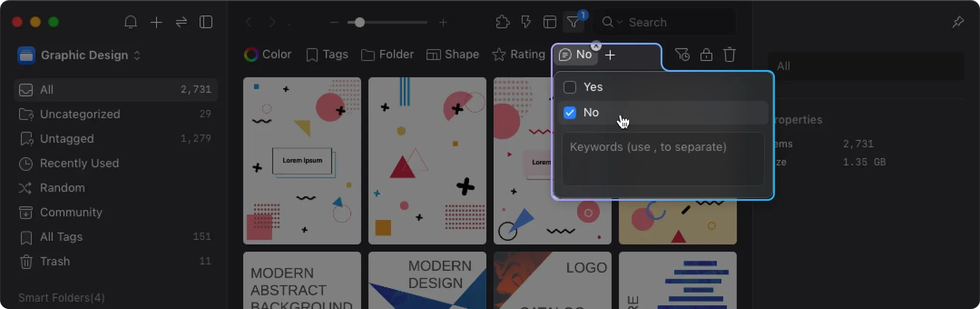Open the Folder filter

(x=387, y=55)
